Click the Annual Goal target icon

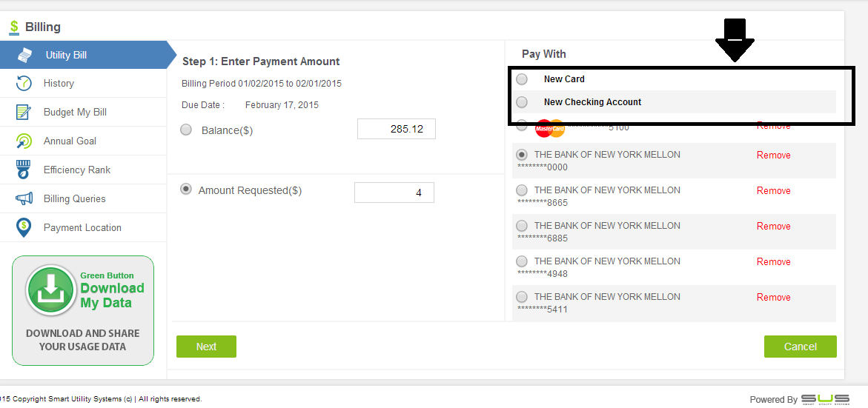(24, 141)
